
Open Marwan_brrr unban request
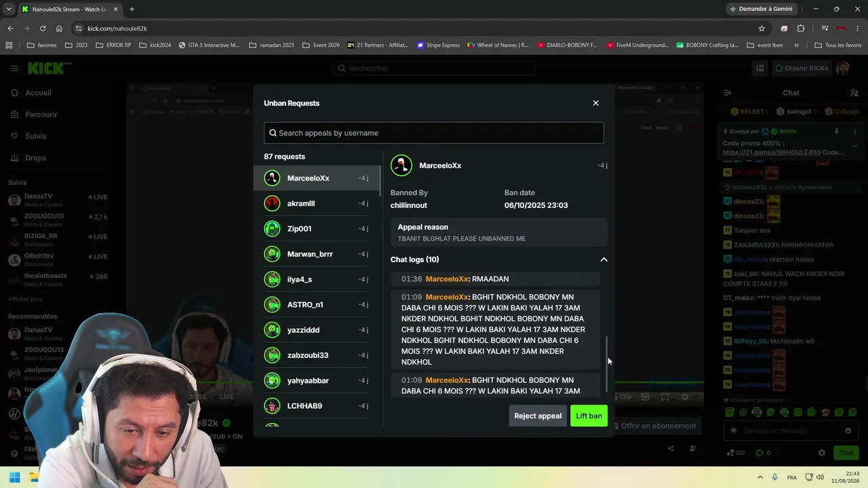point(317,254)
